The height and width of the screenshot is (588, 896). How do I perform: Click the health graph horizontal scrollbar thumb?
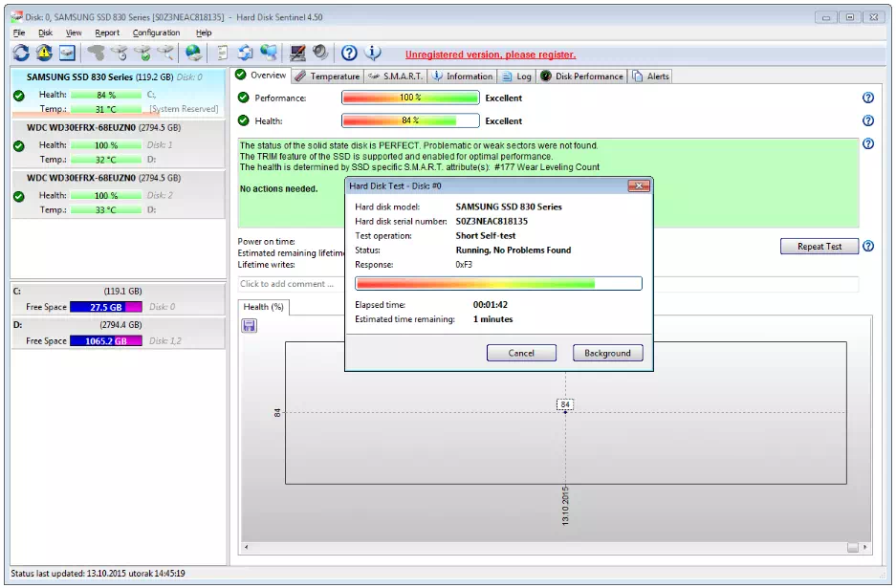tap(853, 548)
